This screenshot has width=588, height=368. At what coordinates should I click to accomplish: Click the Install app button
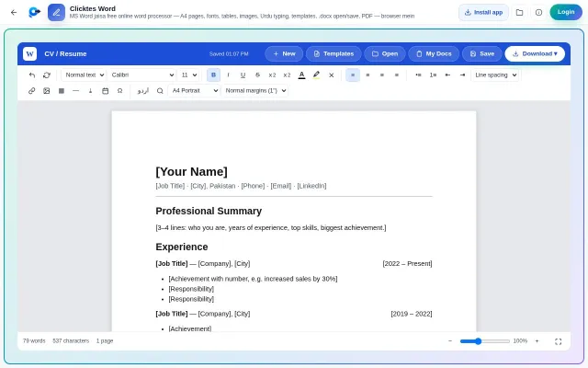484,12
